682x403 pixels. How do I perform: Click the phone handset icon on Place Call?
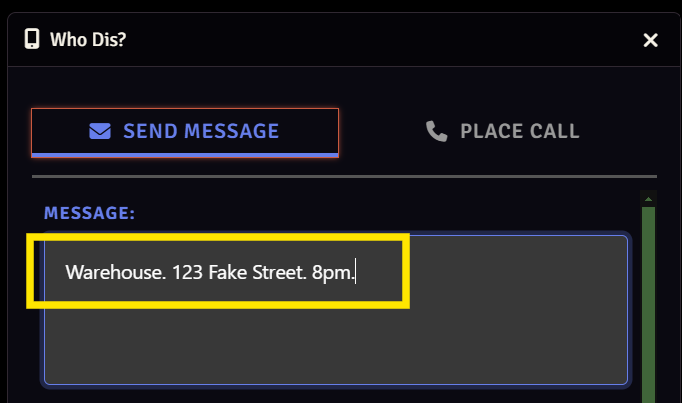pyautogui.click(x=436, y=131)
